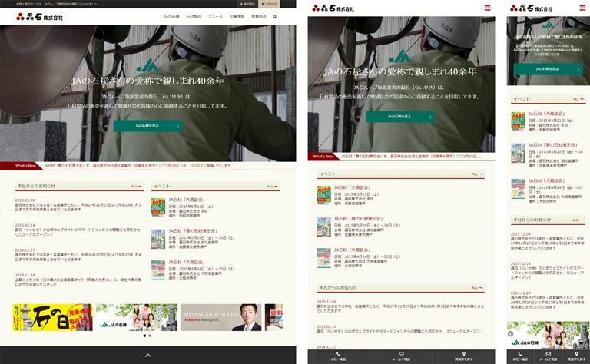Click What's New ticker text in tablet view
This screenshot has height=364, width=590.
point(412,156)
